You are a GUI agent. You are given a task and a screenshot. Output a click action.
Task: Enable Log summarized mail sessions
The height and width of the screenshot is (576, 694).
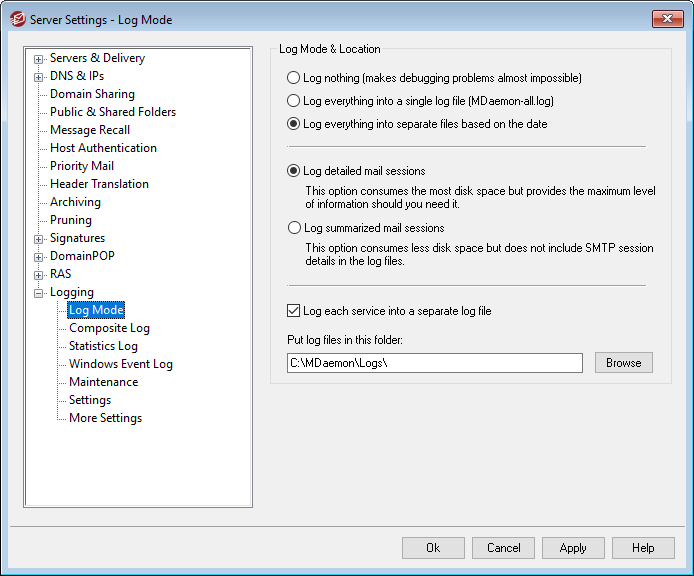(293, 228)
